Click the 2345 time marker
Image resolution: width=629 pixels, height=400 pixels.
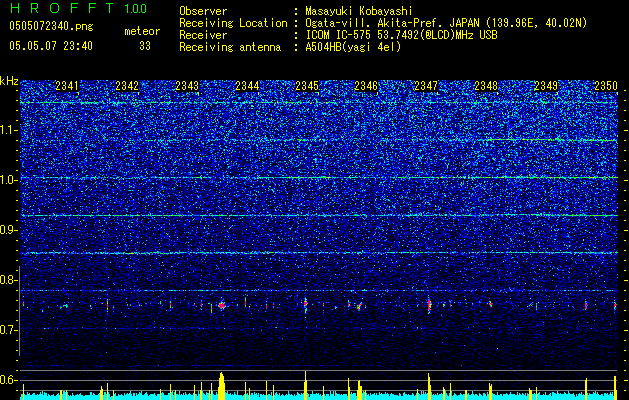point(307,86)
